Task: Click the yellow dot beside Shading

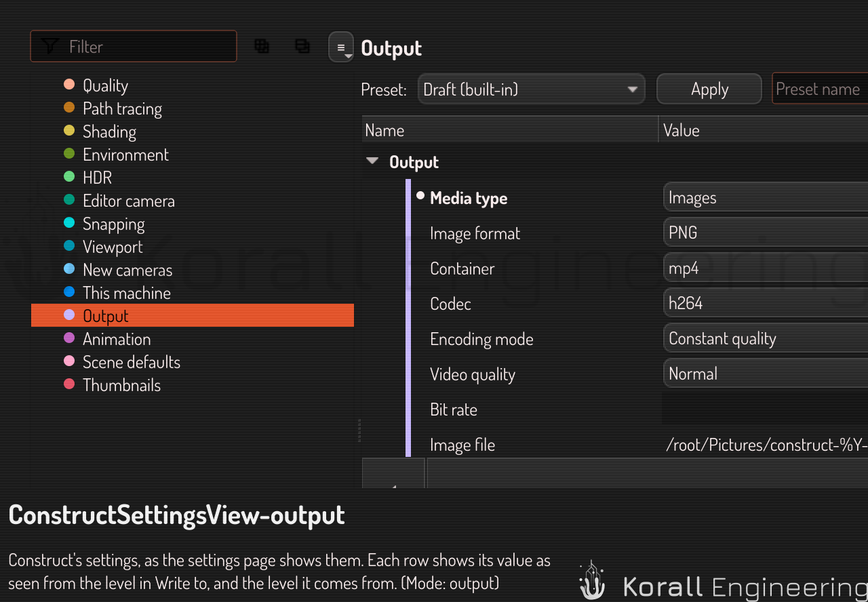Action: 69,130
